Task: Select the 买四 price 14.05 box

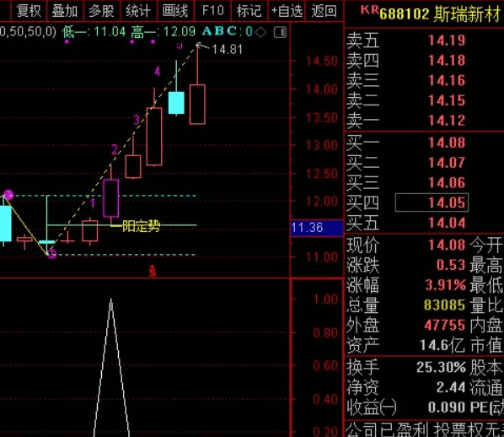Action: (432, 202)
